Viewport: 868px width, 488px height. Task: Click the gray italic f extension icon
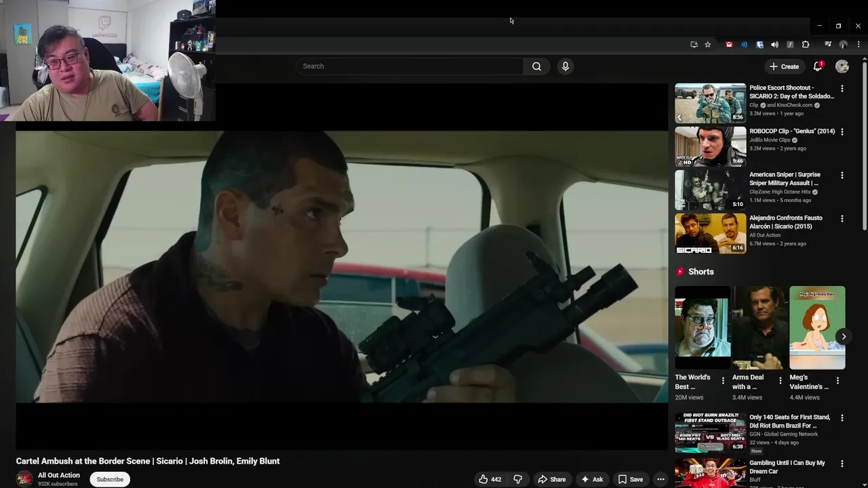790,45
